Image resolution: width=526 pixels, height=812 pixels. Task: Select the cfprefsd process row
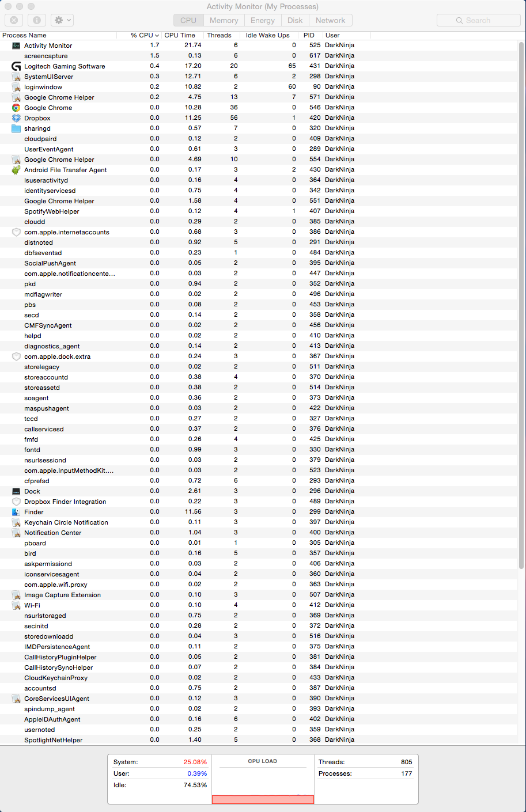[x=259, y=481]
